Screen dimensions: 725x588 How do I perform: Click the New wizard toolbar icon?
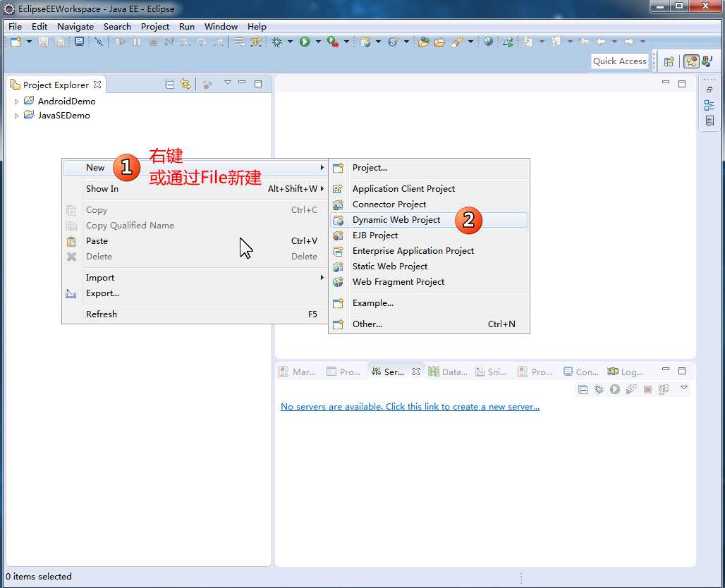pos(16,42)
